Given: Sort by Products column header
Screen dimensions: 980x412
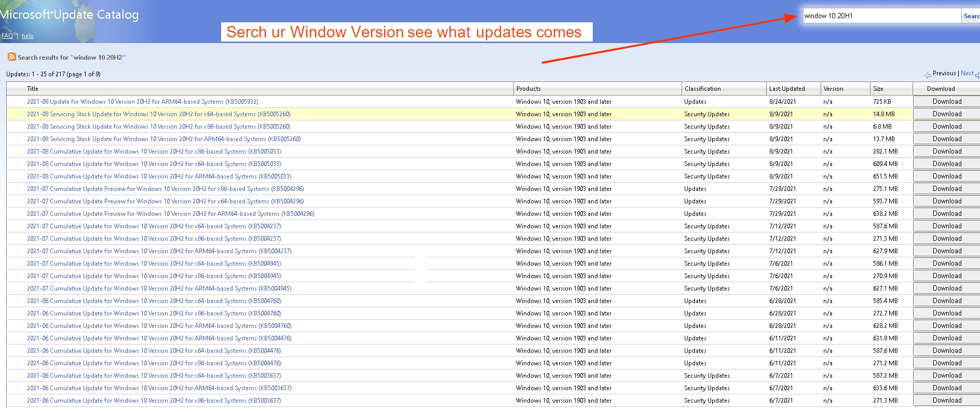Looking at the screenshot, I should pyautogui.click(x=528, y=89).
